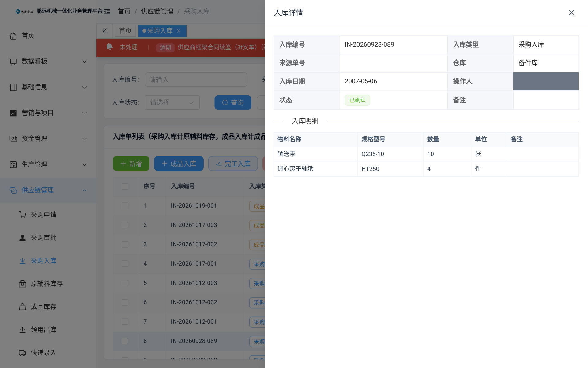
Task: Close the 采购入库 tab with its x
Action: pos(179,31)
